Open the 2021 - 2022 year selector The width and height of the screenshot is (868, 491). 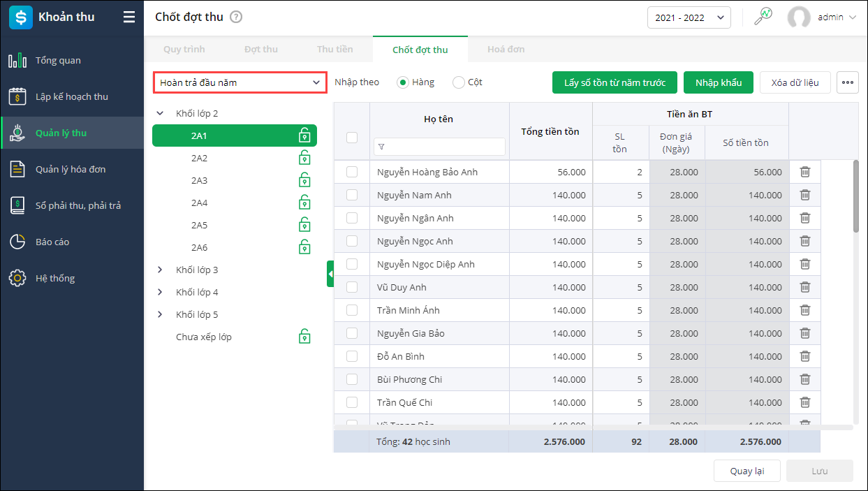689,17
